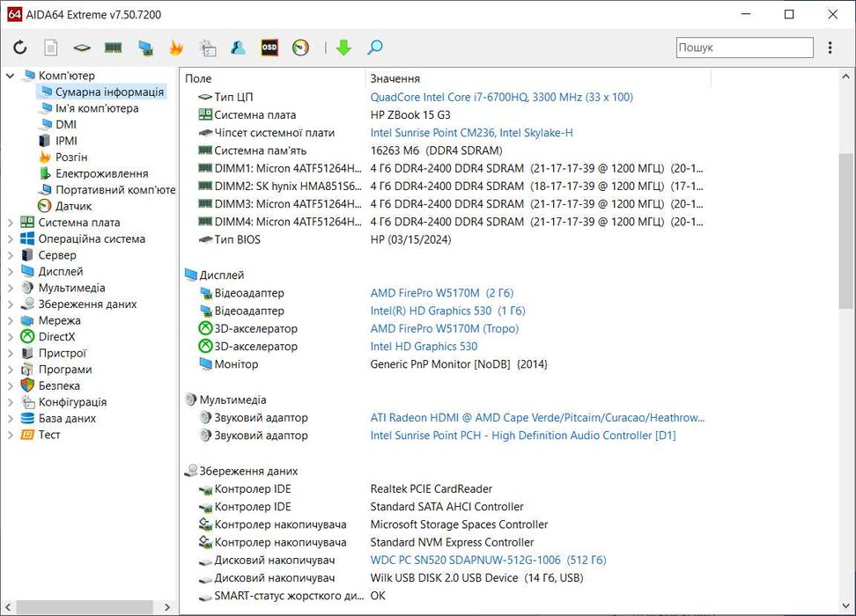Viewport: 856px width, 616px height.
Task: Select the IPMI tree item
Action: pyautogui.click(x=66, y=142)
